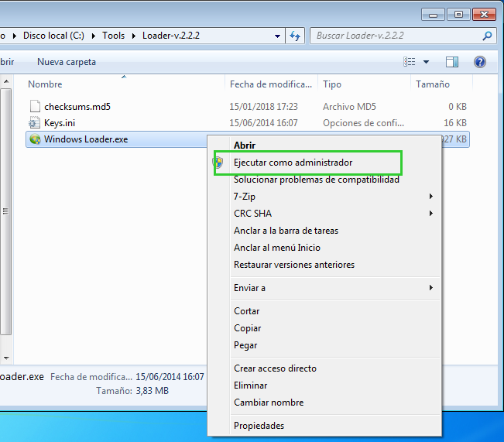Choose Cambiar nombre

pyautogui.click(x=269, y=403)
